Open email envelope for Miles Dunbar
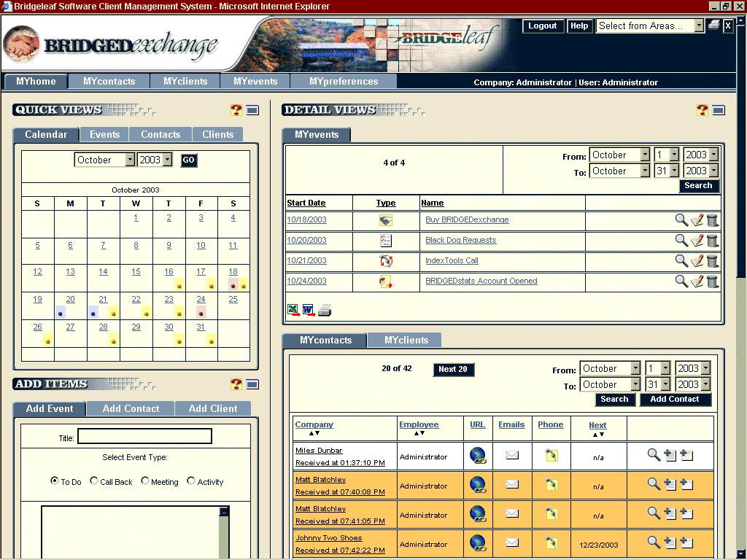 tap(512, 455)
